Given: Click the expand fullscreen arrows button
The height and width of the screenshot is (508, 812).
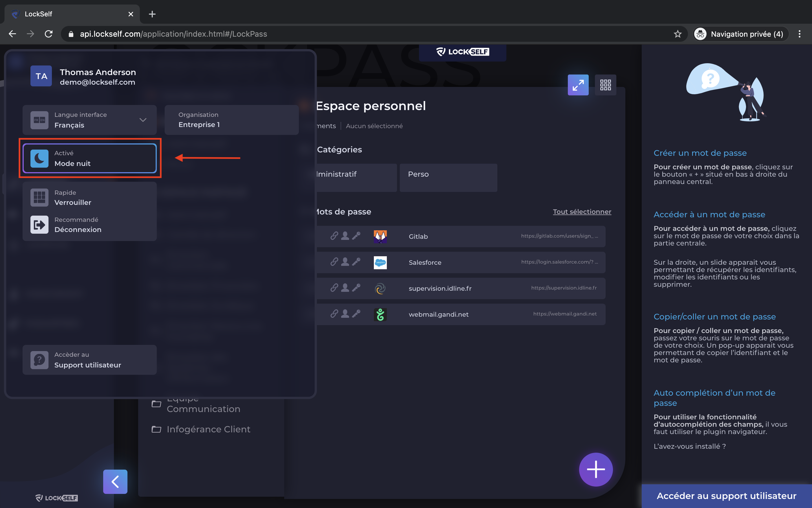Looking at the screenshot, I should point(578,85).
